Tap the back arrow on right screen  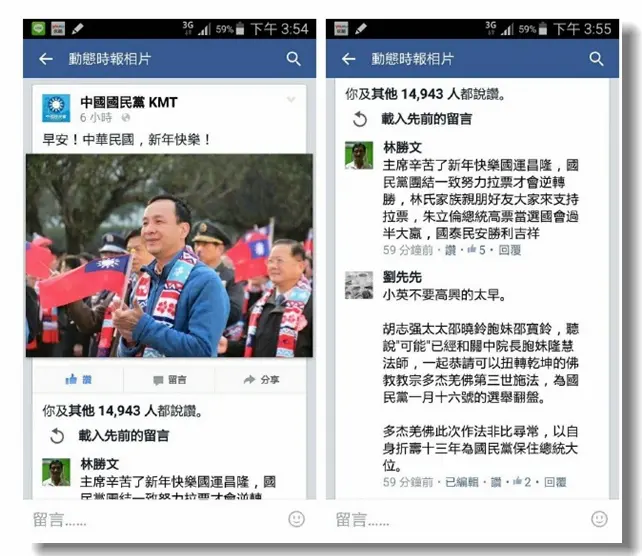pyautogui.click(x=348, y=59)
